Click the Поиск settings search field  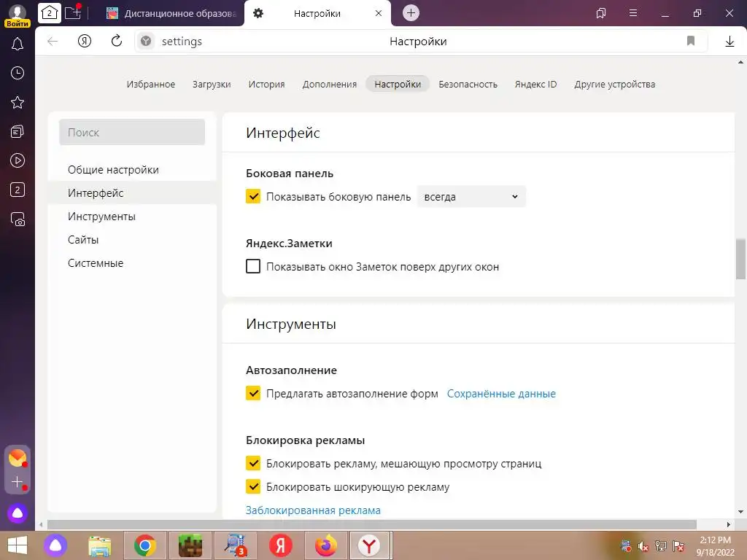[x=132, y=133]
